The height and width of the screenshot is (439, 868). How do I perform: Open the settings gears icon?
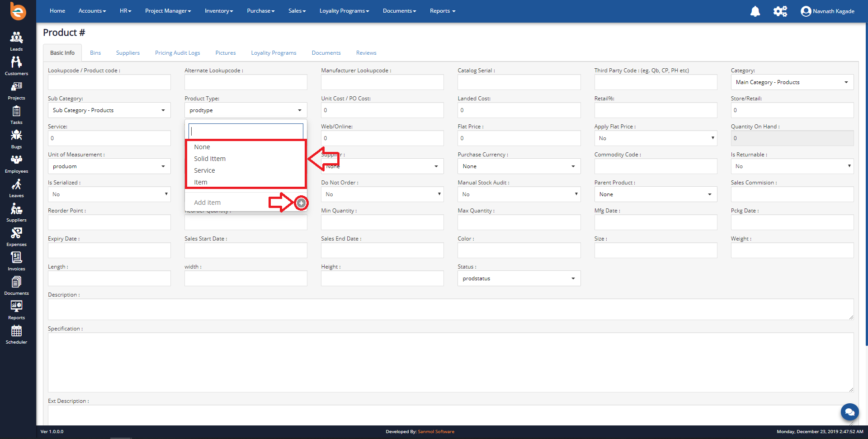[780, 11]
